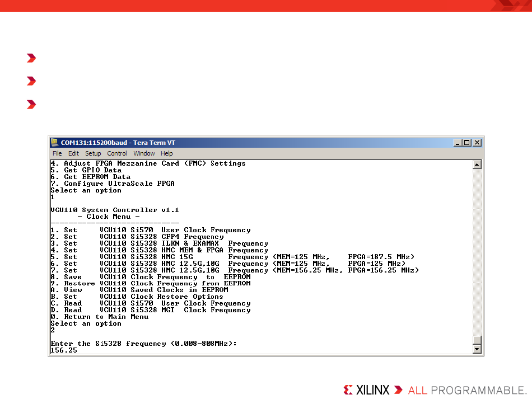The image size is (532, 399).
Task: Click 'Si5328 CFP4 Frequency' line
Action: pos(137,237)
